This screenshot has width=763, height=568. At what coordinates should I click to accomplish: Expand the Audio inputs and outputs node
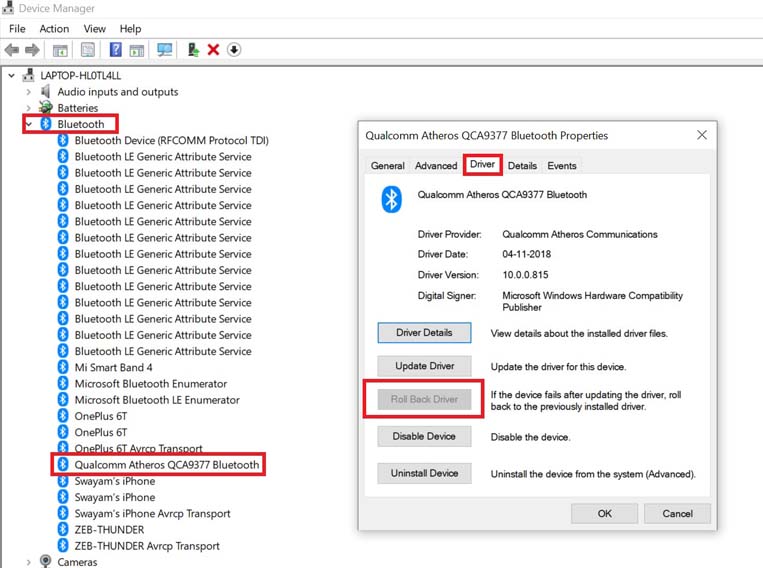point(28,92)
